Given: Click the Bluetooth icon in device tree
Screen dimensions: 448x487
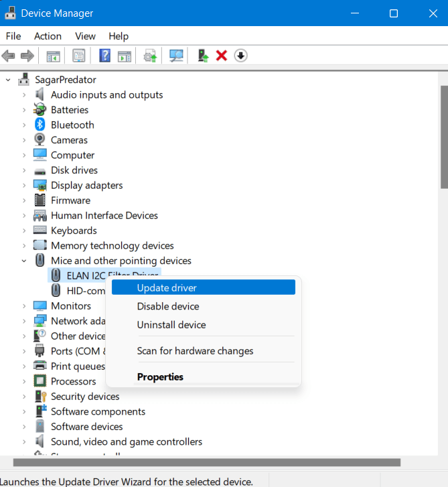Looking at the screenshot, I should click(40, 125).
